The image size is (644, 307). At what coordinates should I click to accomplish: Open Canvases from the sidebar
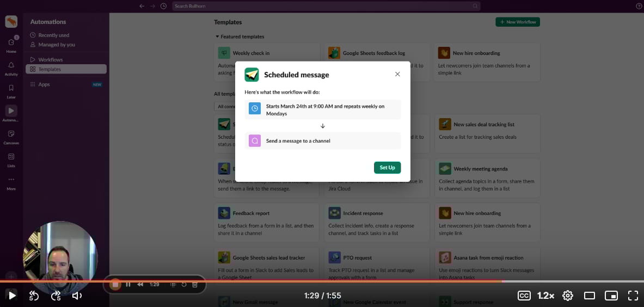tap(11, 137)
